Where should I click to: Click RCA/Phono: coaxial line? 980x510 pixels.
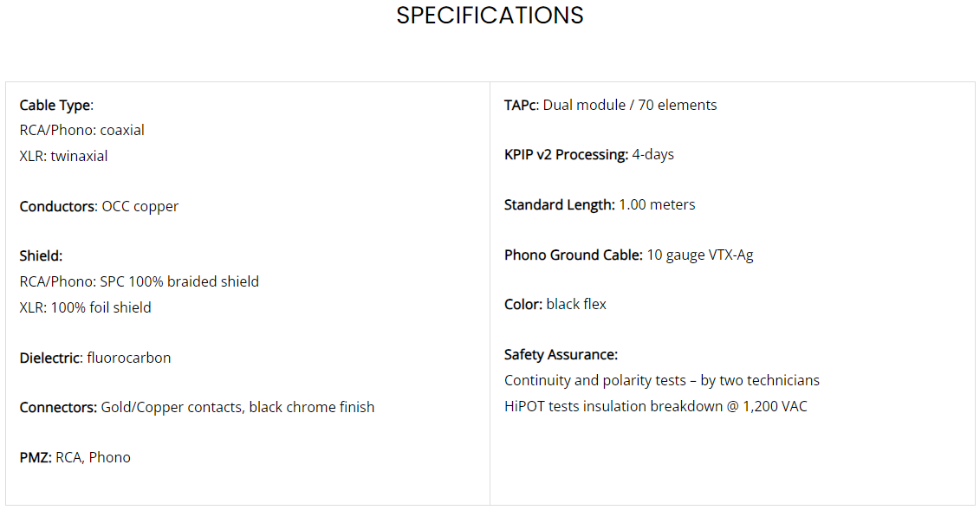81,130
